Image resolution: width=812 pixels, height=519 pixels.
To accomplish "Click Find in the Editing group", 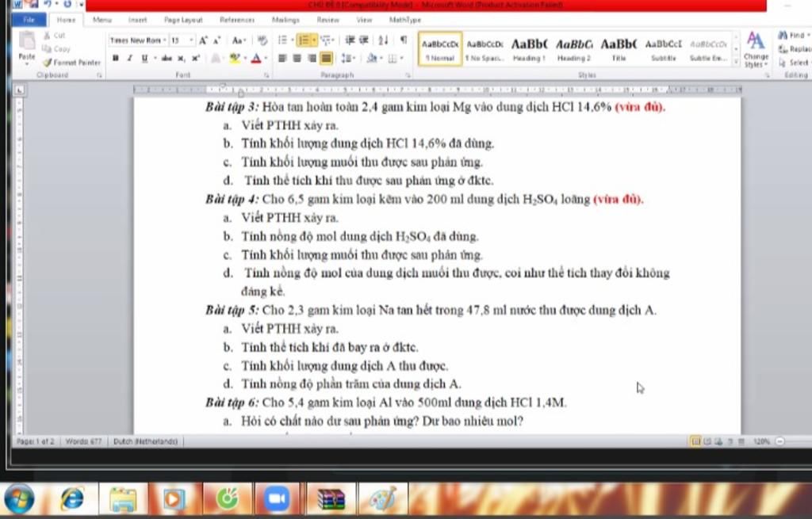I will pyautogui.click(x=795, y=35).
